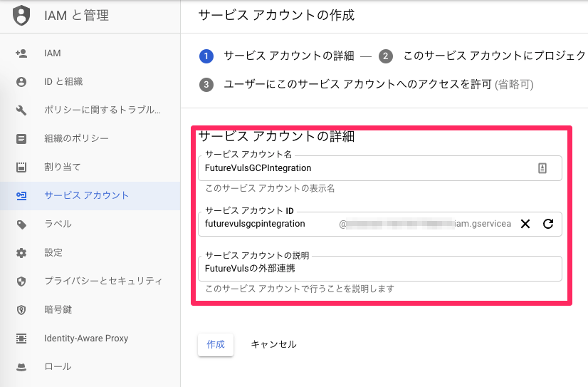This screenshot has width=588, height=387.
Task: Regenerate service account ID with refresh icon
Action: pyautogui.click(x=548, y=224)
